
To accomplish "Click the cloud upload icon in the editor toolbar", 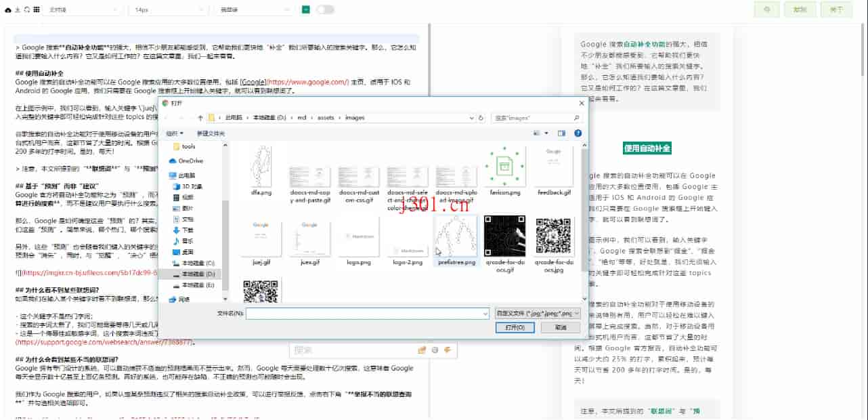I will pos(8,9).
